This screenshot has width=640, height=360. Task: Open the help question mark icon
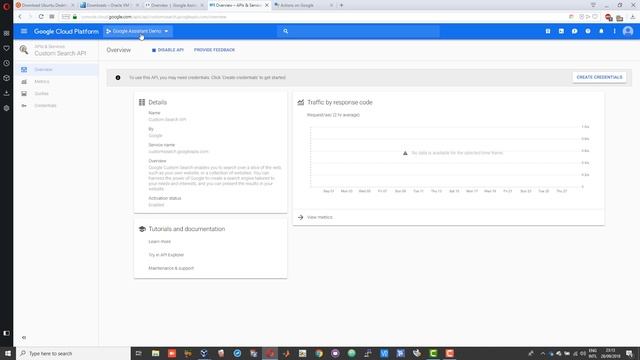click(588, 31)
